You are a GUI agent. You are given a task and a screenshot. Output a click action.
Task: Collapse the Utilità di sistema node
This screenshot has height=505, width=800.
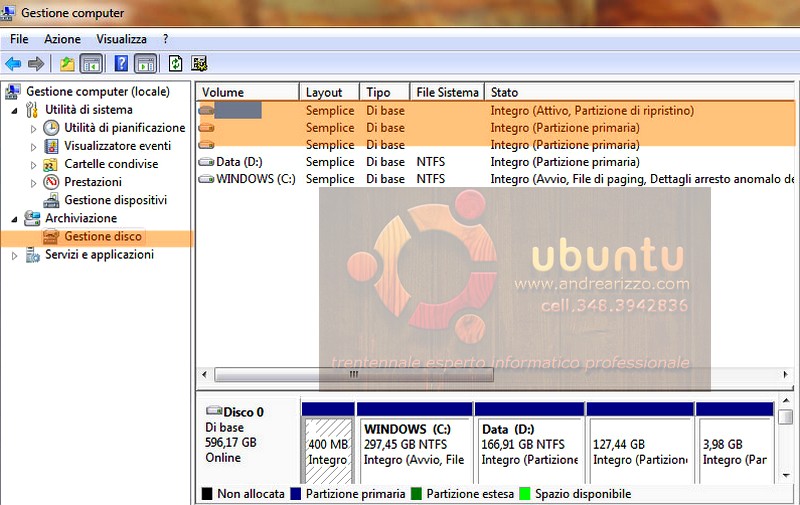pyautogui.click(x=14, y=110)
